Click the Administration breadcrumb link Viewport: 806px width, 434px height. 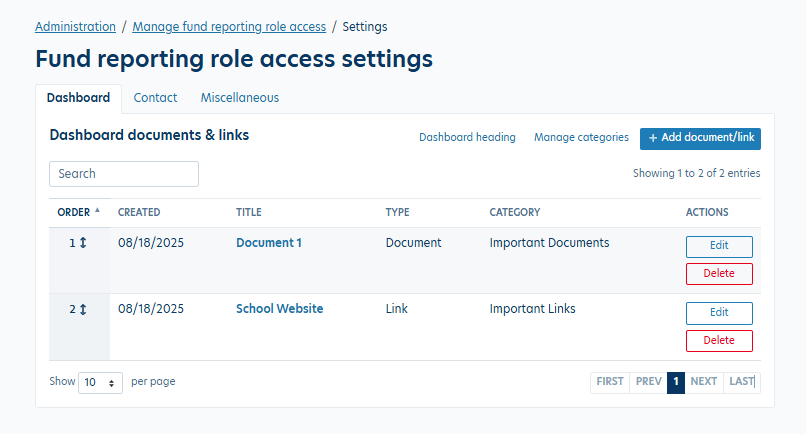[75, 27]
